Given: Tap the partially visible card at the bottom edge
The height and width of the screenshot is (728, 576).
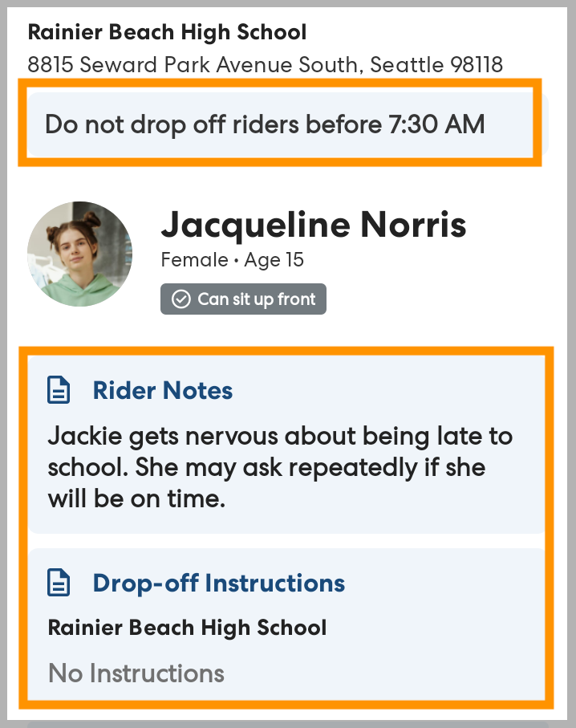Looking at the screenshot, I should pos(287,722).
